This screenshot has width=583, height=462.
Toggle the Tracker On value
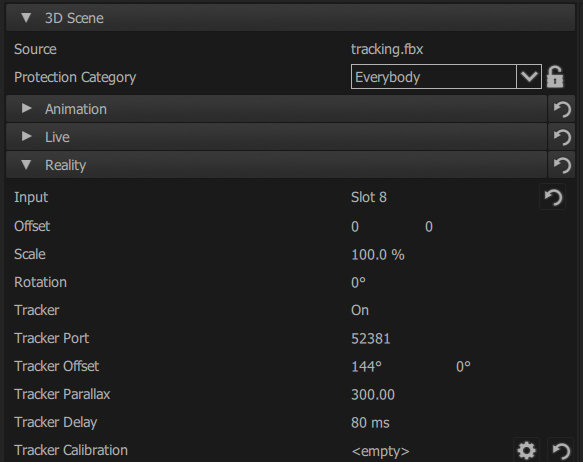click(360, 310)
